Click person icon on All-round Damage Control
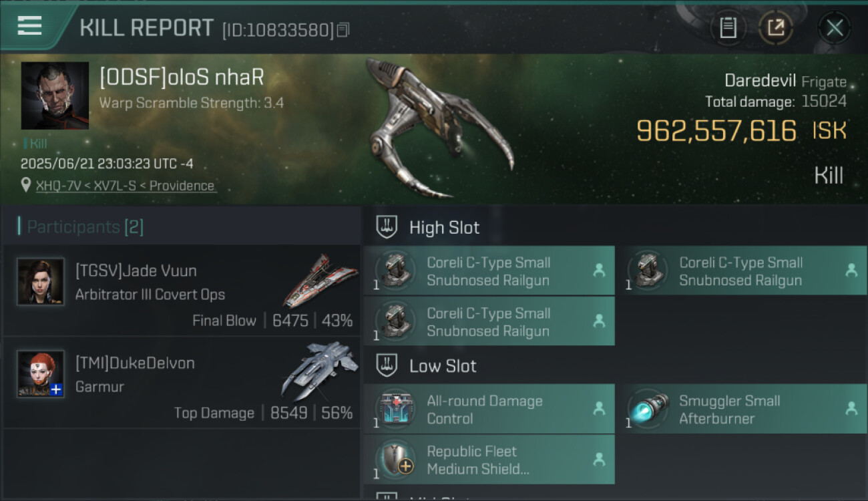This screenshot has height=501, width=868. click(599, 408)
